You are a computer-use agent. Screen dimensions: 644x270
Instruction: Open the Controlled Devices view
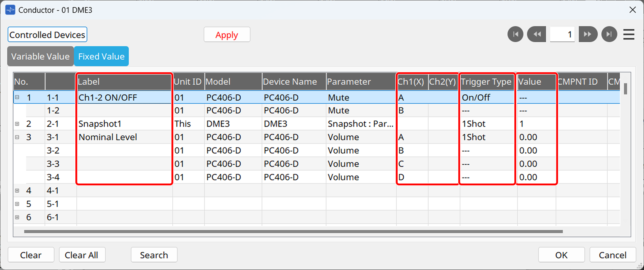47,34
